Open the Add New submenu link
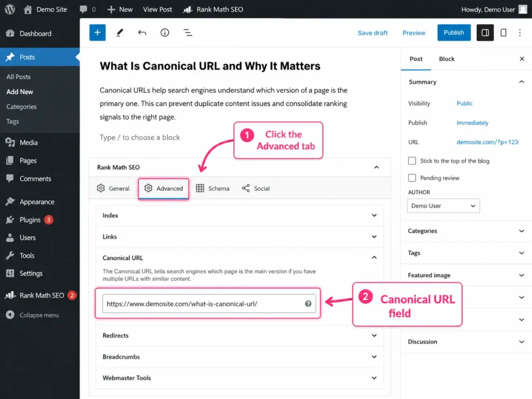This screenshot has height=399, width=532. (20, 91)
